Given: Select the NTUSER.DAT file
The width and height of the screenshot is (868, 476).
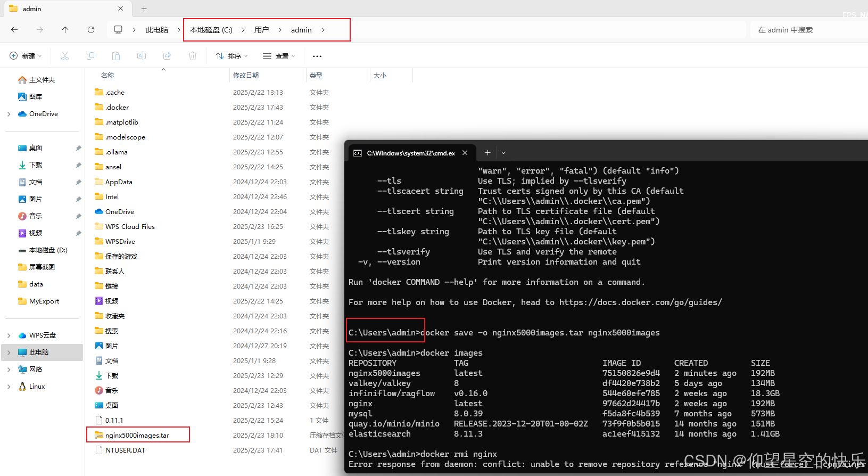Looking at the screenshot, I should coord(125,450).
